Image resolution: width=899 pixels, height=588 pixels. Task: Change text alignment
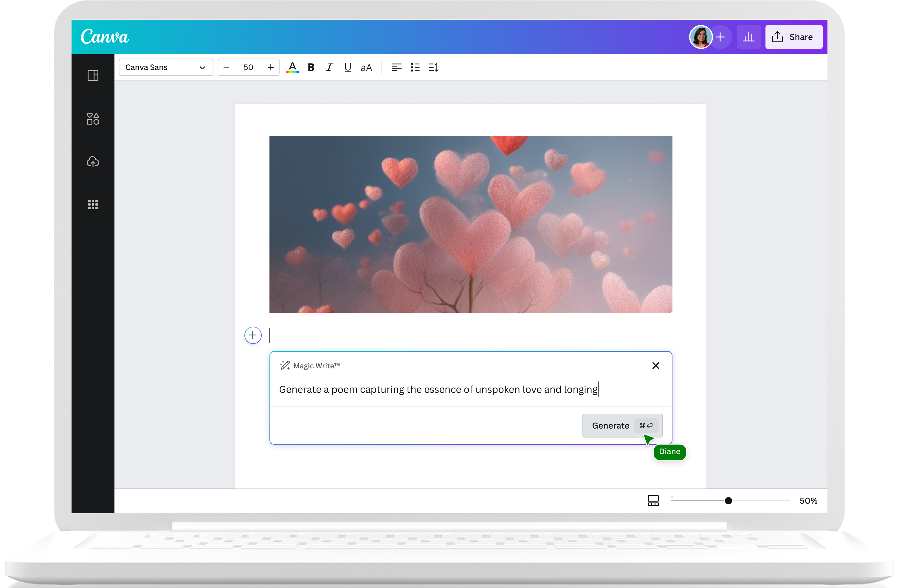point(396,67)
